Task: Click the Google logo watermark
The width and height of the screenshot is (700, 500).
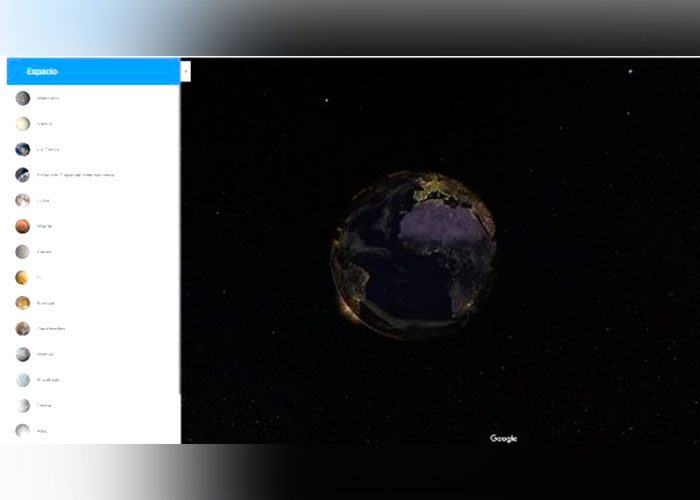Action: coord(503,438)
